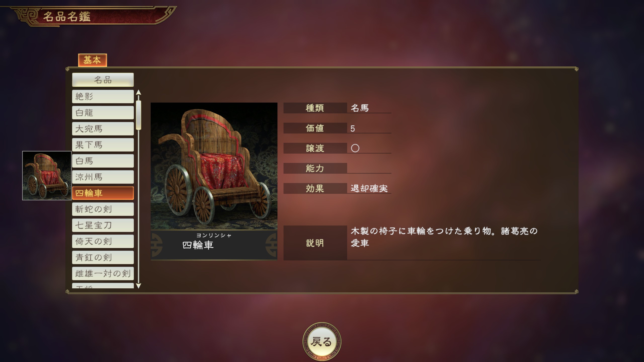This screenshot has width=644, height=362.
Task: Choose 倚天の剣 item
Action: (x=103, y=241)
